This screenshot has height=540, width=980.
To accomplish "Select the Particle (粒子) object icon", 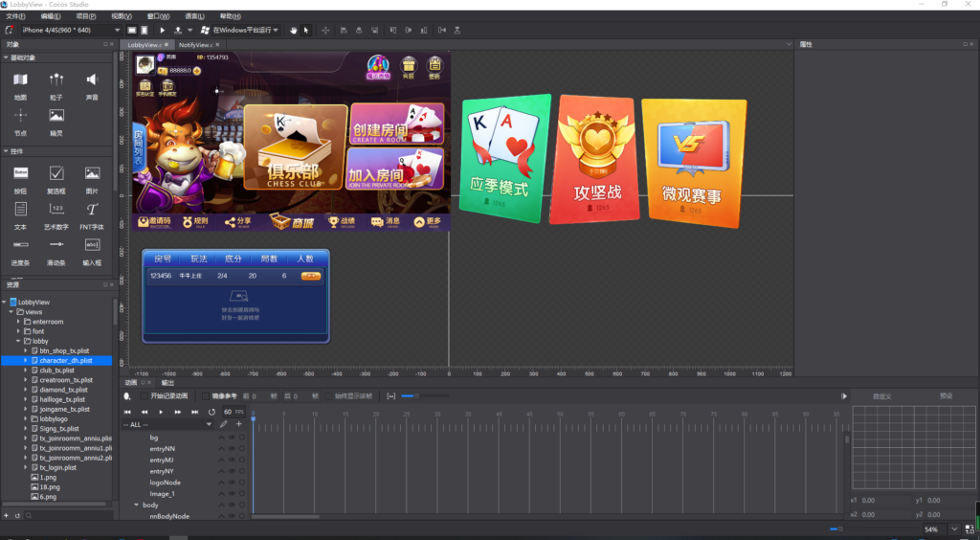I will [56, 80].
